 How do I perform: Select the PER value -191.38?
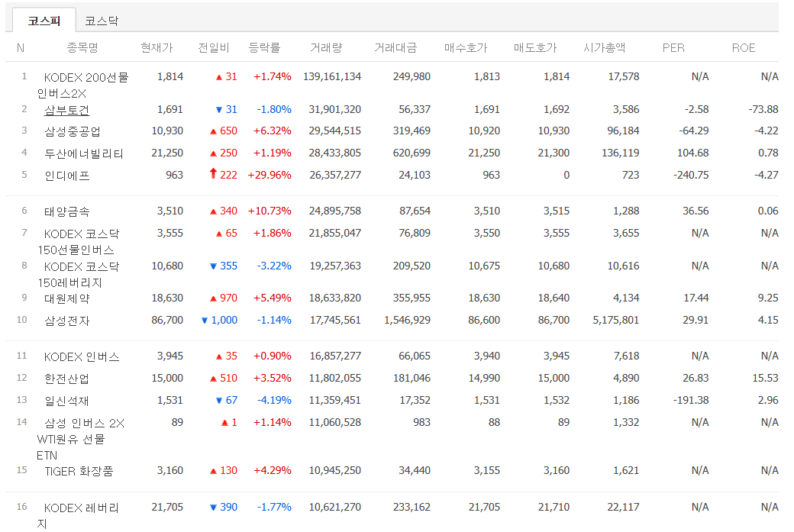pyautogui.click(x=691, y=401)
